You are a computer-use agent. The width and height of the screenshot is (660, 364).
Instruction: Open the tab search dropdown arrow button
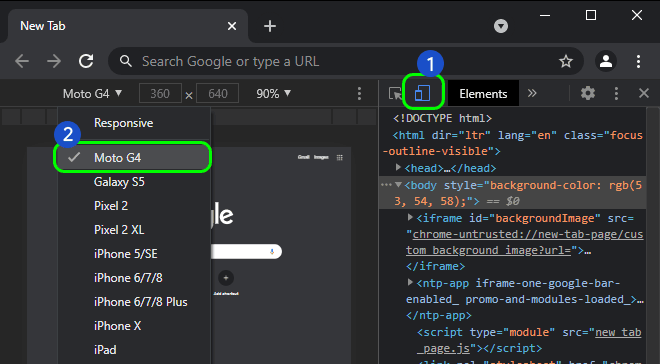[x=501, y=26]
